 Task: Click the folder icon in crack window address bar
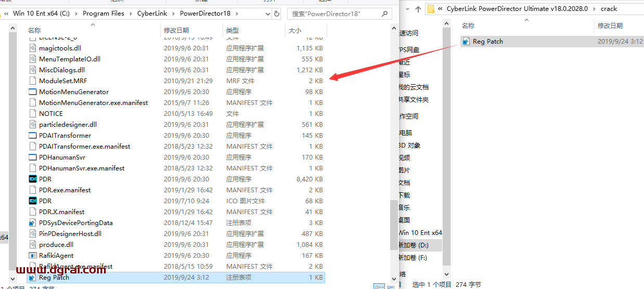pyautogui.click(x=431, y=8)
